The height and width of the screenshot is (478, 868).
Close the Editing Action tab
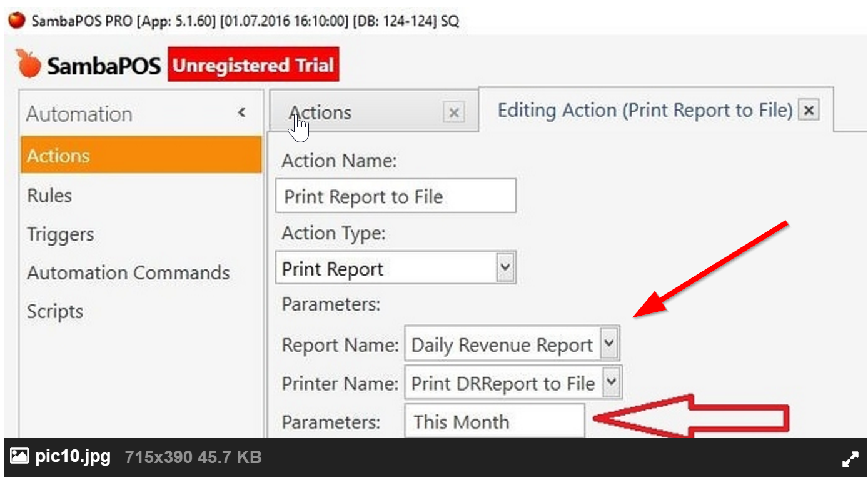[x=809, y=110]
